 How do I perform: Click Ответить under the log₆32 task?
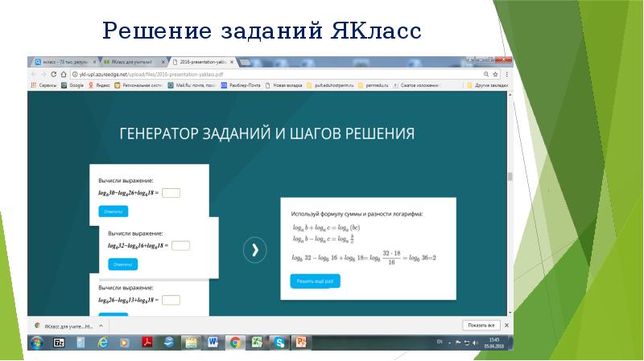pos(123,265)
